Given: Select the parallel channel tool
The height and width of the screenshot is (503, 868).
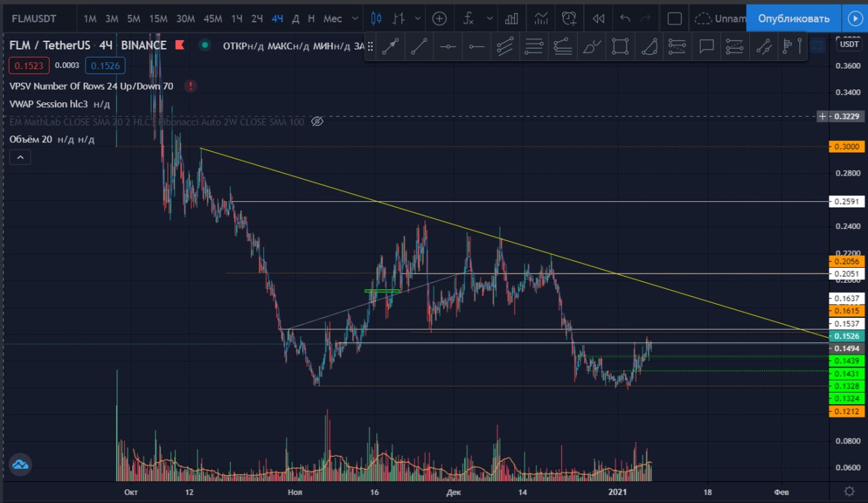Looking at the screenshot, I should click(505, 46).
